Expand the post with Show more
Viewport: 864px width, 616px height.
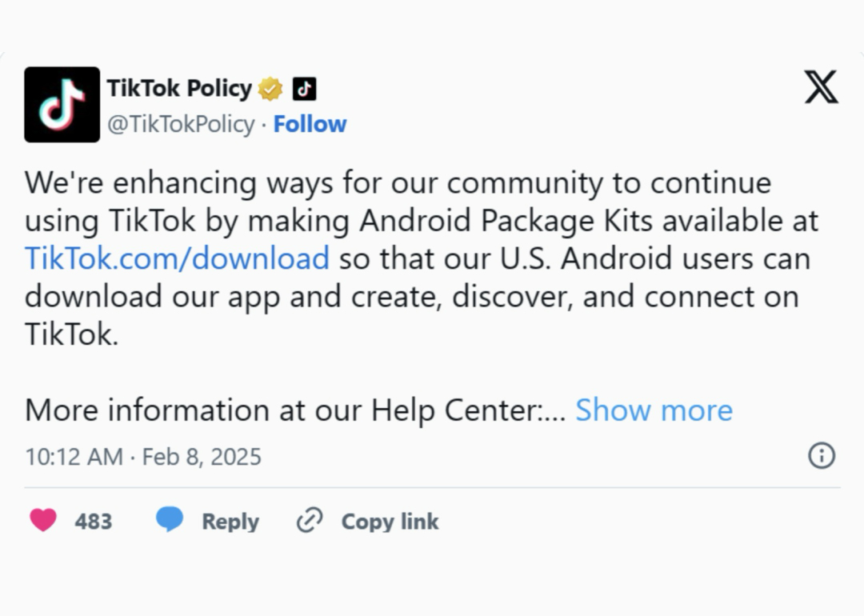(x=654, y=410)
